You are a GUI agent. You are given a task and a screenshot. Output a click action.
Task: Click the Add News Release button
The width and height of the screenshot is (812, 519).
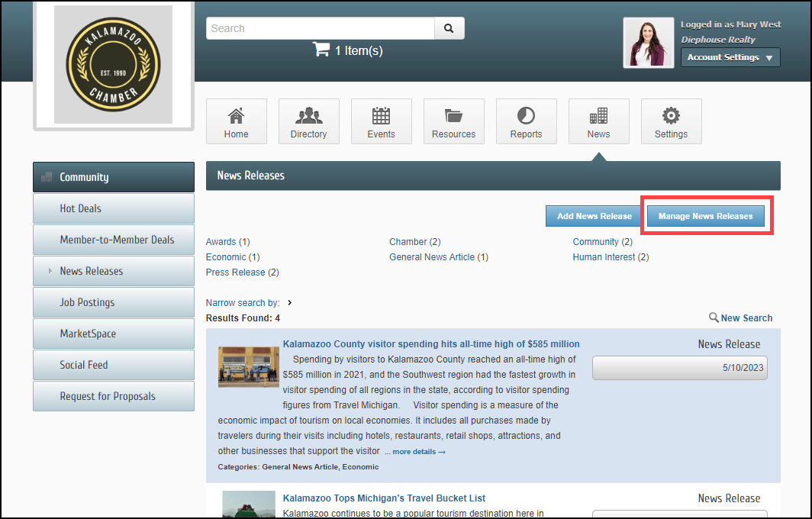pos(594,216)
